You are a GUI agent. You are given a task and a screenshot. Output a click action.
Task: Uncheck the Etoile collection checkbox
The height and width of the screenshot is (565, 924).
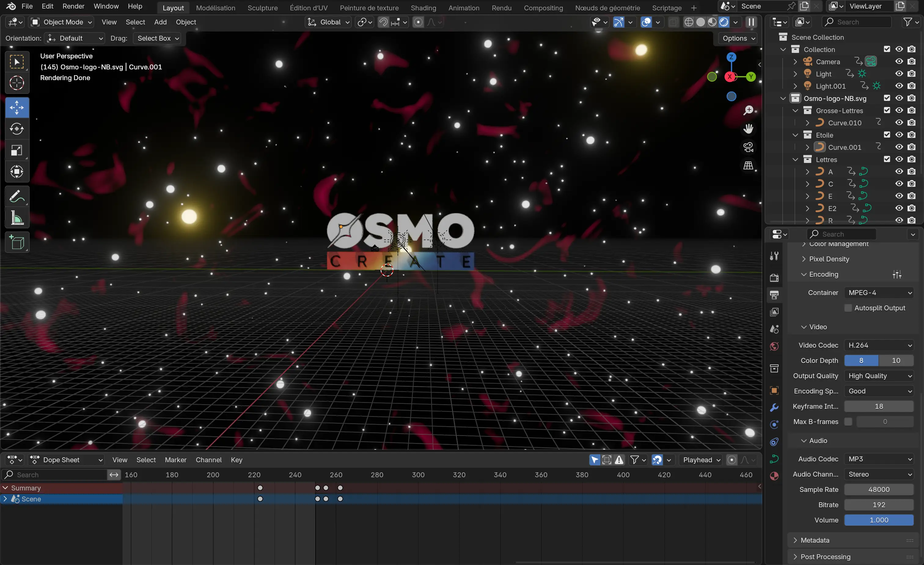click(887, 135)
